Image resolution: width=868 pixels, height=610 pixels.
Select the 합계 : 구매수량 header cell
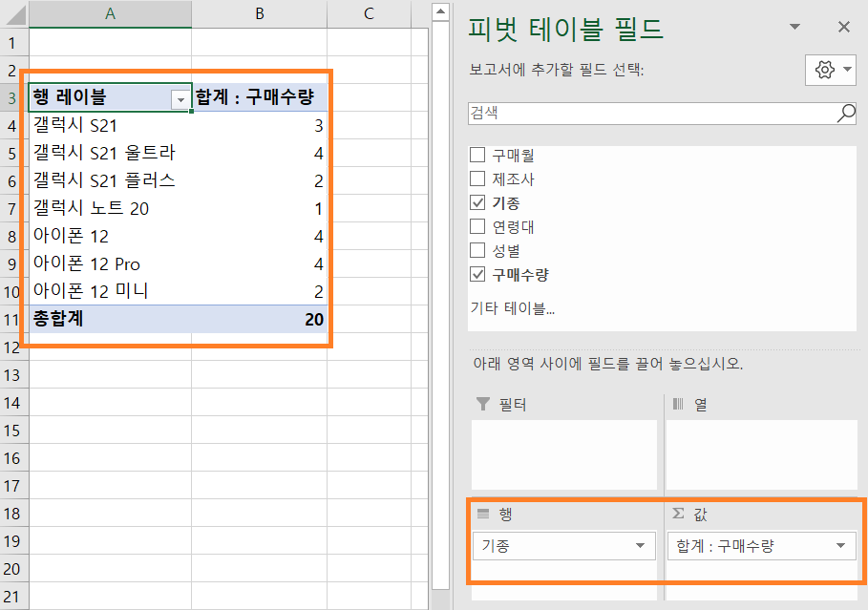click(x=260, y=97)
